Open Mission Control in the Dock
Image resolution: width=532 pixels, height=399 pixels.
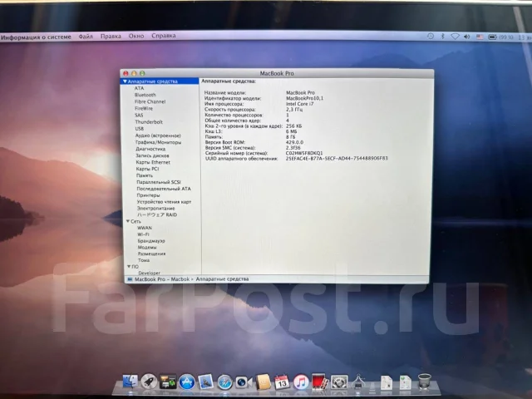click(168, 382)
